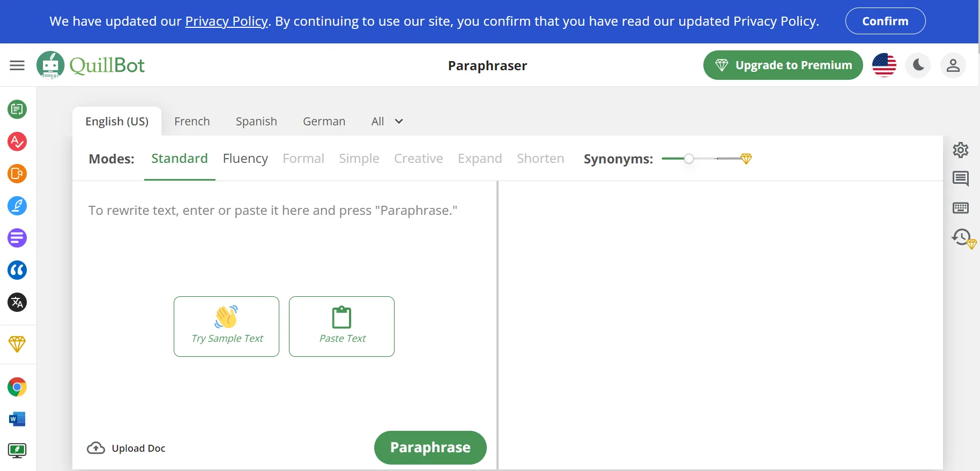Open the Summarizer sidebar icon

[x=17, y=238]
